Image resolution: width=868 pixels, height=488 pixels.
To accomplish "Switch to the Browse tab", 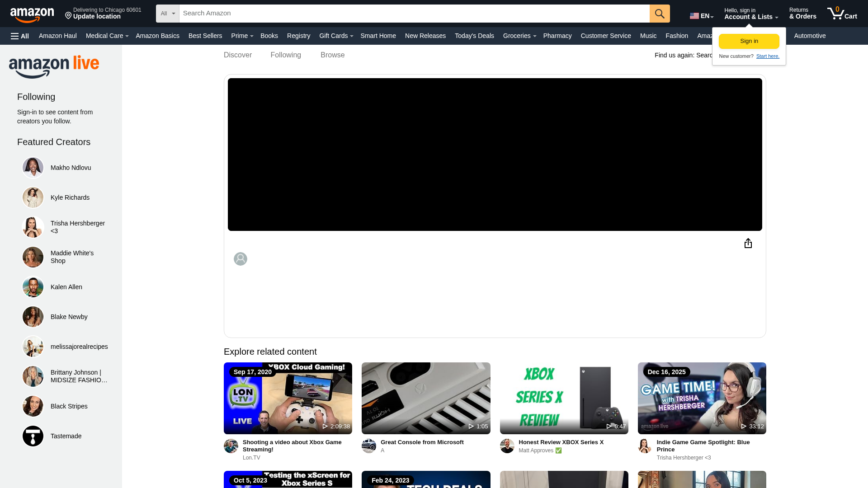I will (x=332, y=55).
